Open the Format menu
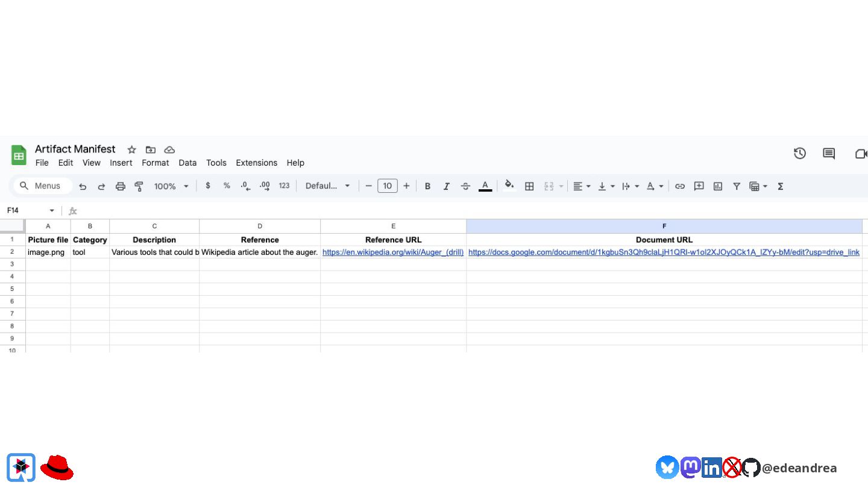 [x=156, y=163]
